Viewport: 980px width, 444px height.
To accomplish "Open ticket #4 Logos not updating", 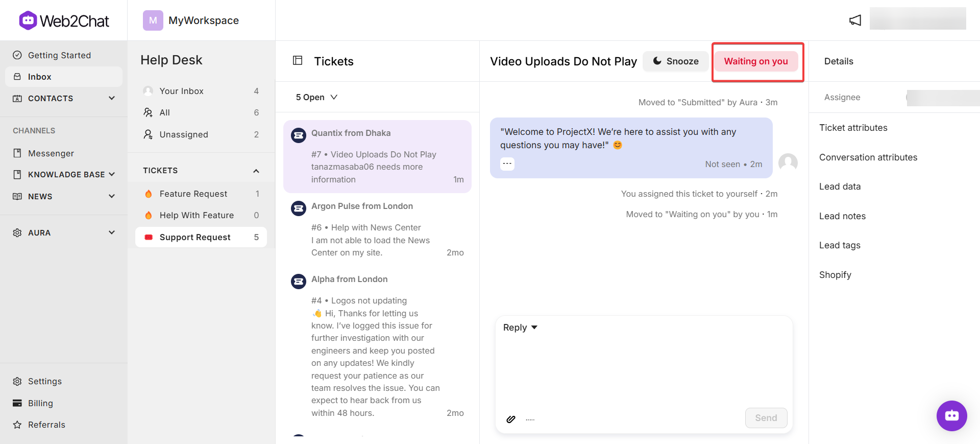I will point(377,345).
